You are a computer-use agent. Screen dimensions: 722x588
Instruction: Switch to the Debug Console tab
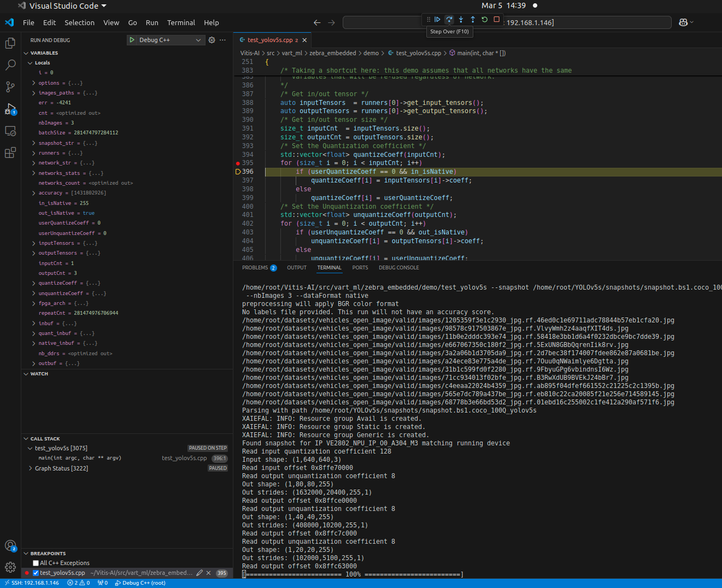tap(398, 268)
